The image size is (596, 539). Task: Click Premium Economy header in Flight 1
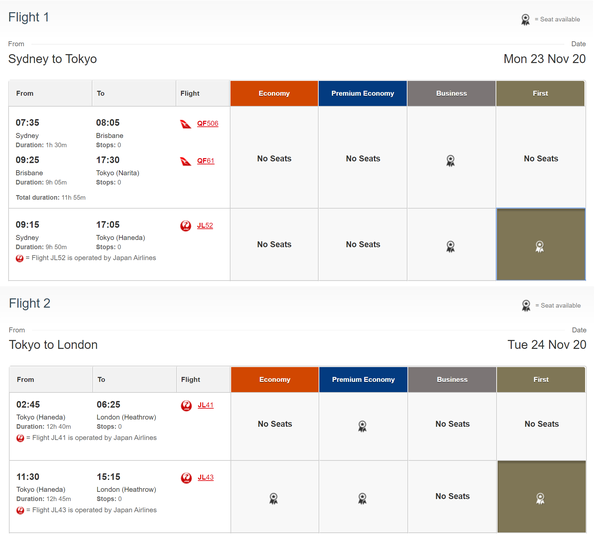pos(363,94)
